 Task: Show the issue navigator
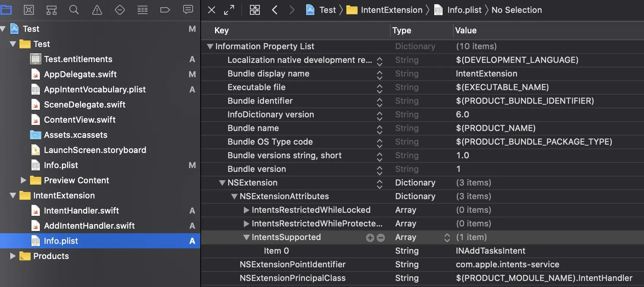[97, 10]
